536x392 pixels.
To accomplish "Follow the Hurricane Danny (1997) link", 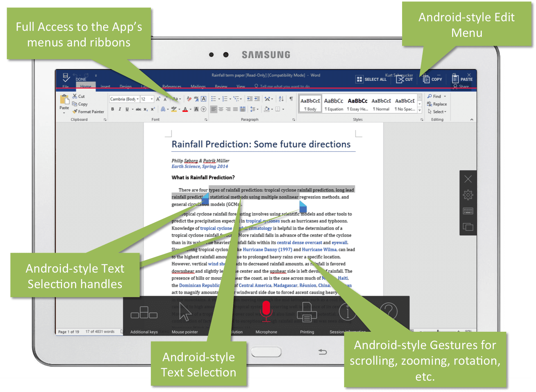I will coord(267,250).
